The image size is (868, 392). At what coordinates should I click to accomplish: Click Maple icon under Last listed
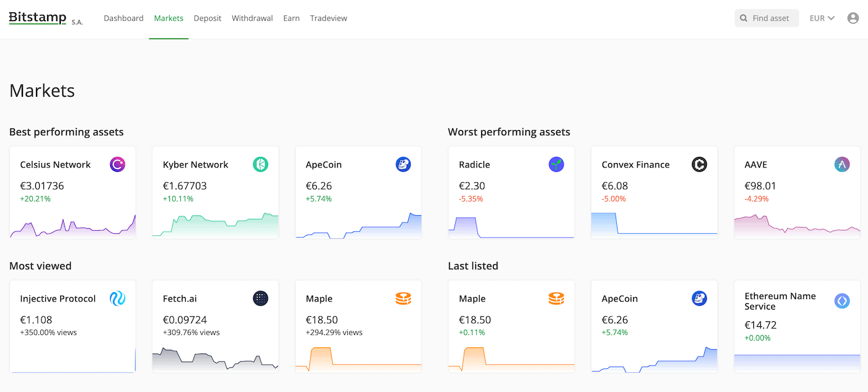click(556, 298)
